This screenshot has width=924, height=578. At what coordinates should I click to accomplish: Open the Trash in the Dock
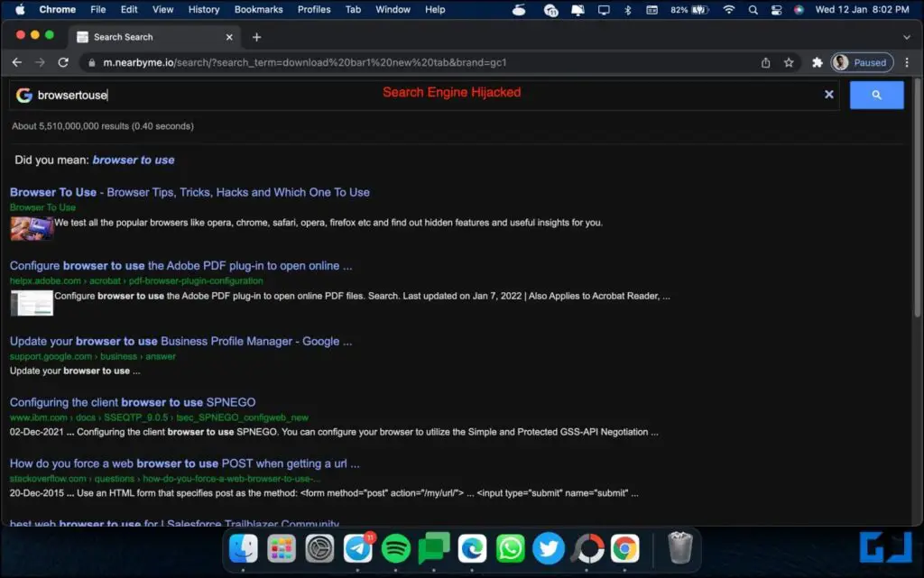pyautogui.click(x=680, y=548)
